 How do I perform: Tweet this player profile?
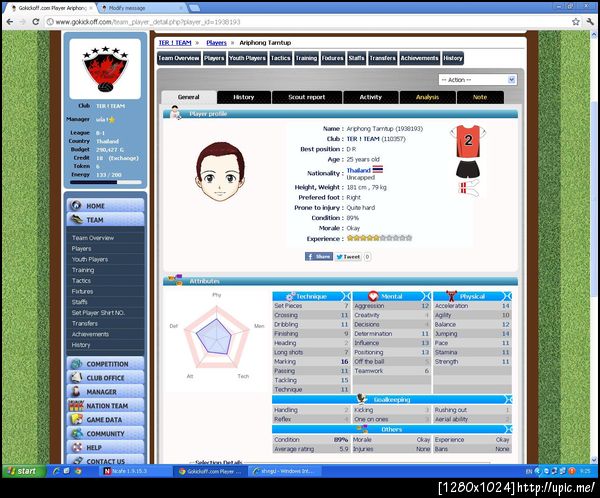pos(347,256)
